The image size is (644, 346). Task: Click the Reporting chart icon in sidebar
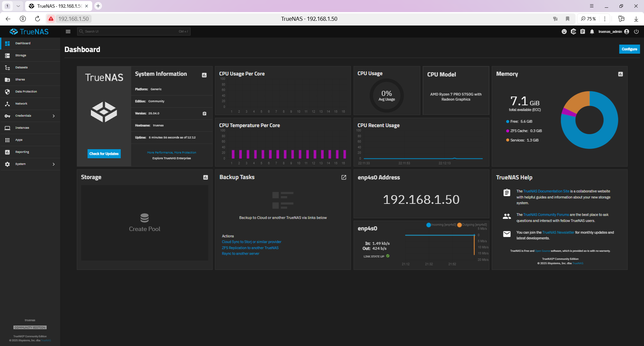click(x=7, y=152)
